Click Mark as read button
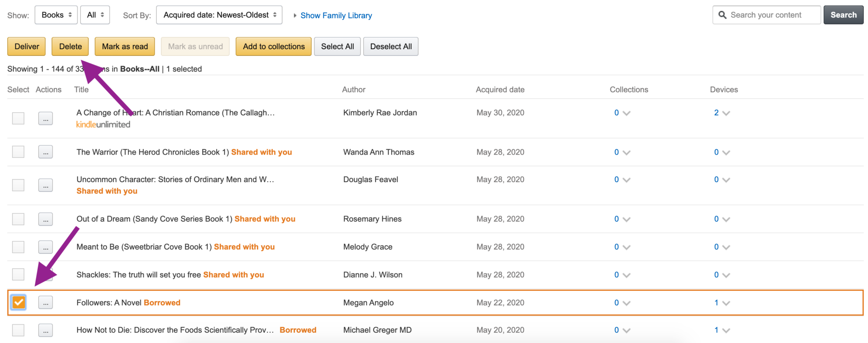This screenshot has width=868, height=343. 125,47
